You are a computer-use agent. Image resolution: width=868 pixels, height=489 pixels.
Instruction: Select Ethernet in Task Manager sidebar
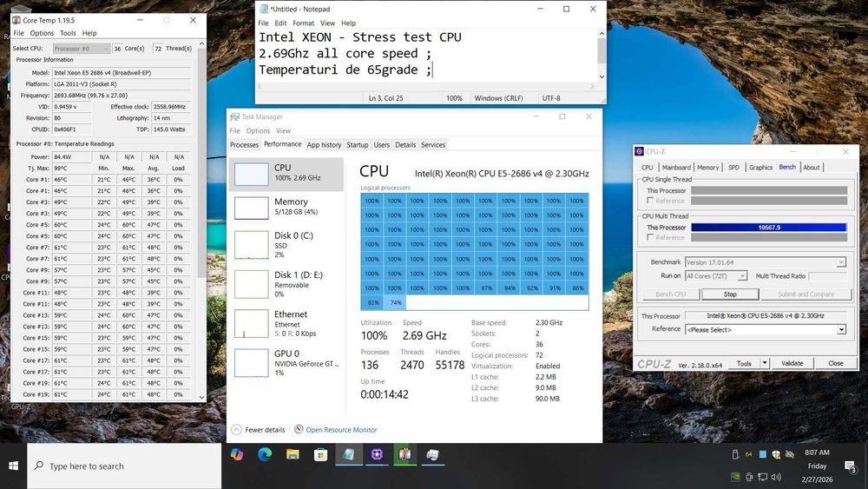286,323
